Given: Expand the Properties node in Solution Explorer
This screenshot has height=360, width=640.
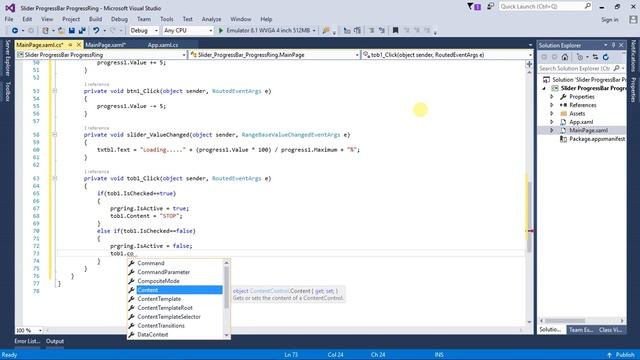Looking at the screenshot, I should click(x=552, y=97).
